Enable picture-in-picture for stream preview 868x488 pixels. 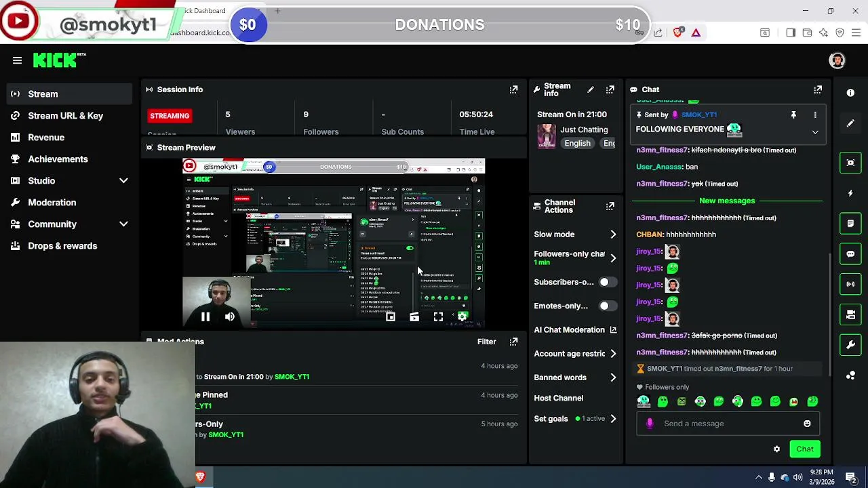tap(391, 317)
